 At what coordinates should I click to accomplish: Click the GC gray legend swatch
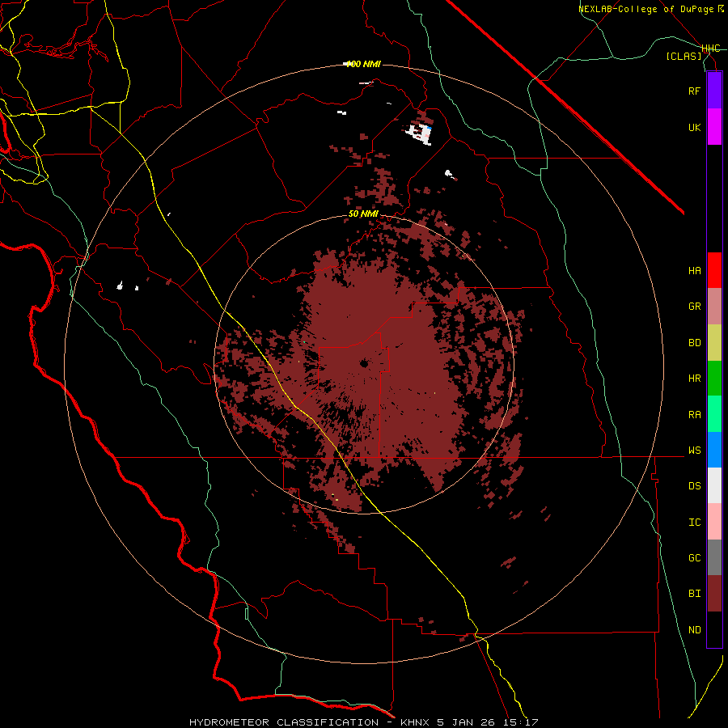[x=714, y=557]
